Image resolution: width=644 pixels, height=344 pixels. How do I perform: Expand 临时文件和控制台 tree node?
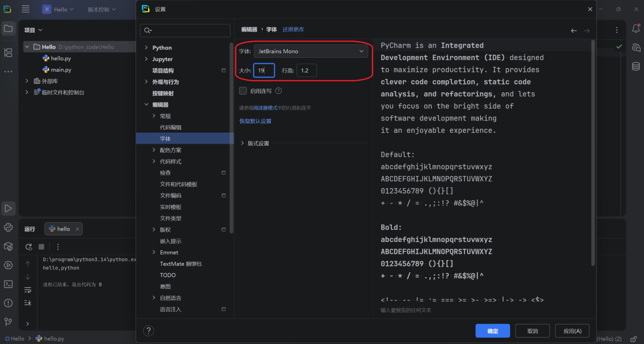(27, 92)
